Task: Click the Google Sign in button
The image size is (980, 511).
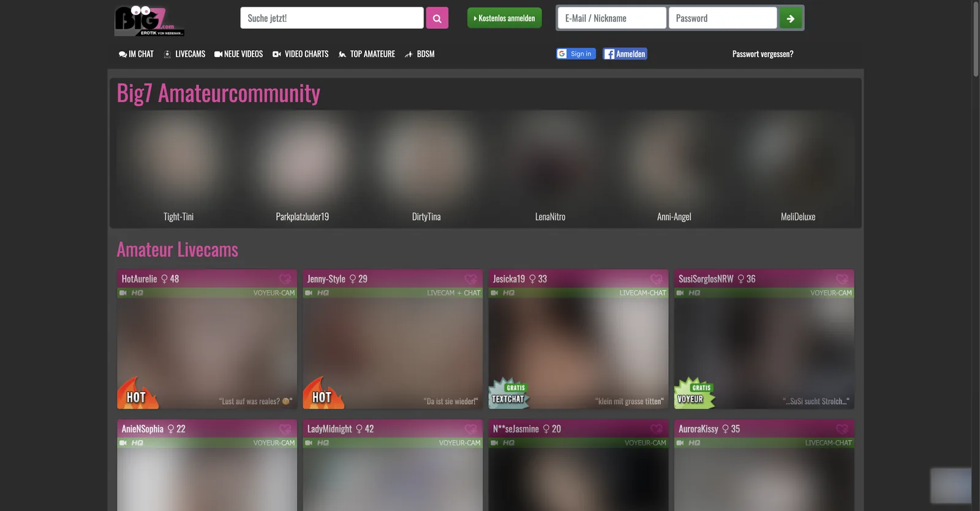Action: pos(576,54)
